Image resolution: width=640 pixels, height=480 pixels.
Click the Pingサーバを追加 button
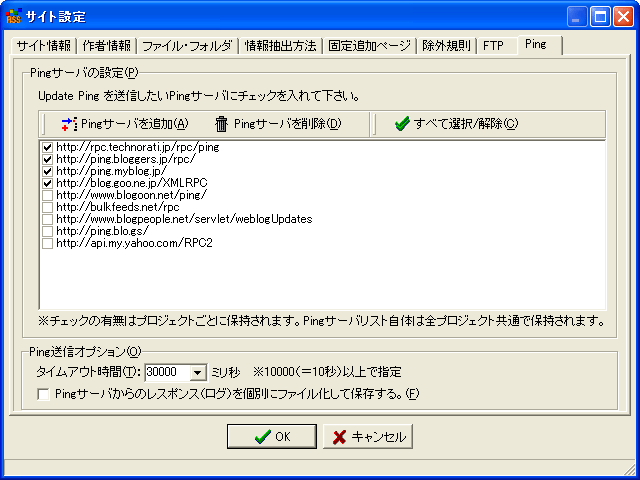(x=125, y=124)
